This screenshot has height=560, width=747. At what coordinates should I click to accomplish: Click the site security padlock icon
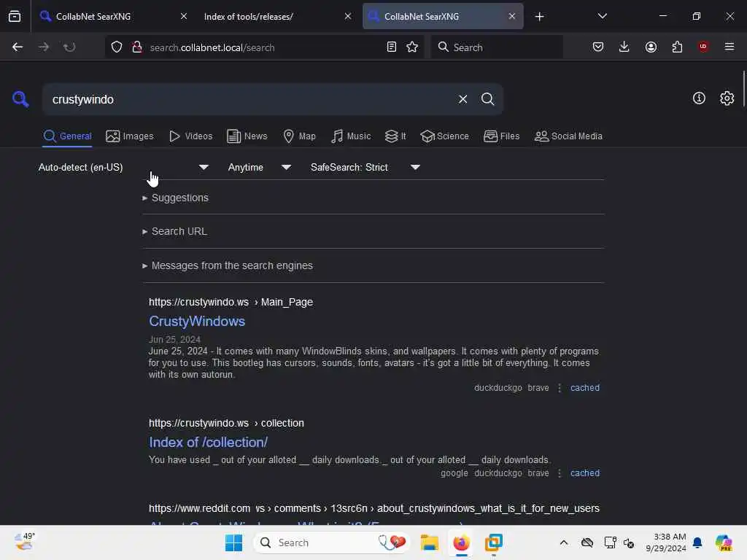[x=137, y=47]
